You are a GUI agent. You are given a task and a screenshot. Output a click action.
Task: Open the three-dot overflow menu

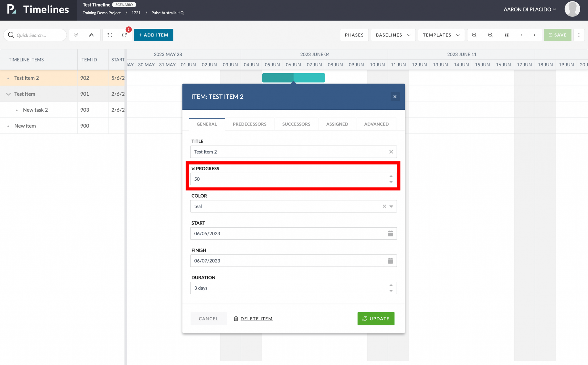point(579,35)
